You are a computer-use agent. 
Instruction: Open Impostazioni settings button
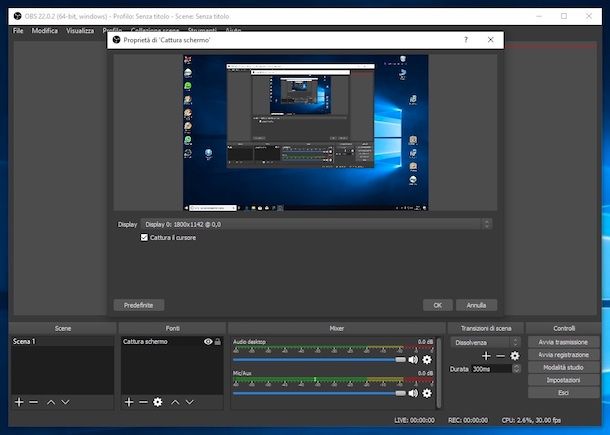[x=563, y=380]
